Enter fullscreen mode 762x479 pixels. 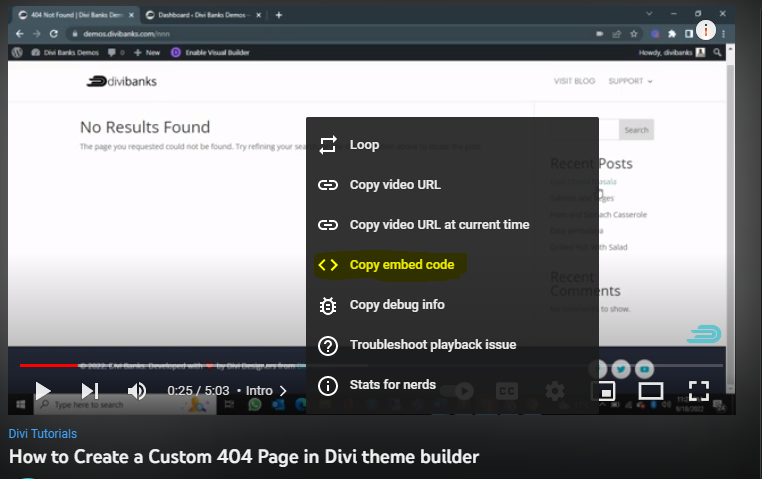pos(699,391)
